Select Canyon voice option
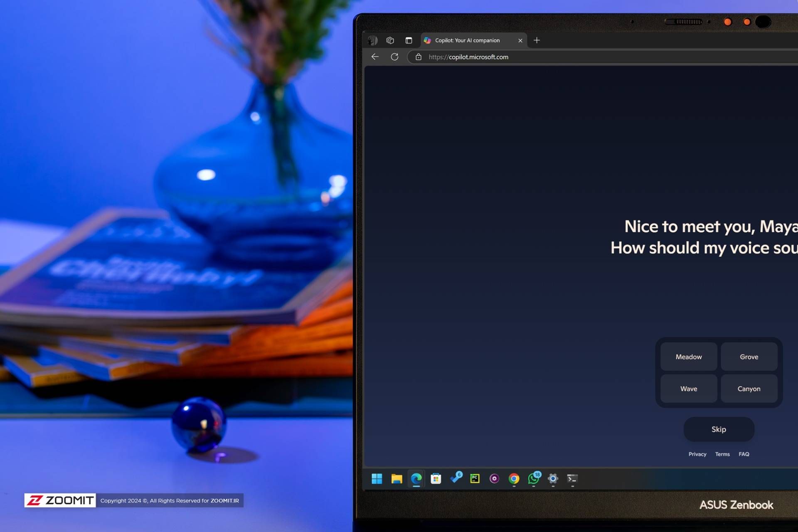This screenshot has height=532, width=798. tap(749, 388)
